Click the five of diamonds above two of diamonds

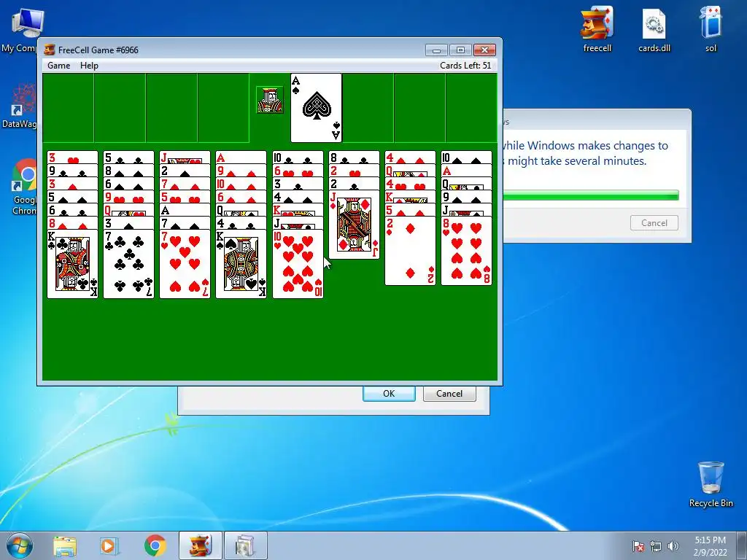click(410, 210)
